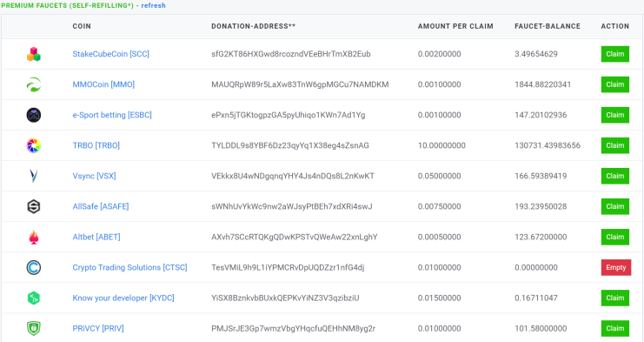Select the Altbet donation address AXvh7SCcR...

[x=295, y=237]
